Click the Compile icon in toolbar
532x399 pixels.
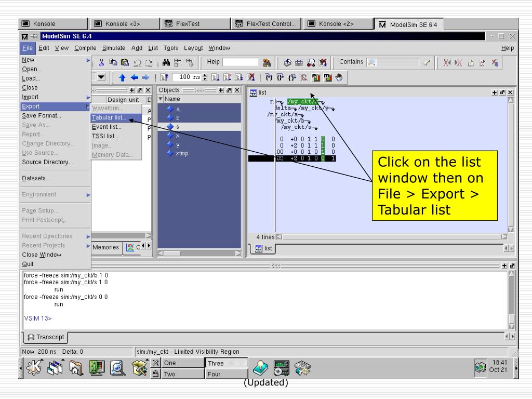[287, 62]
